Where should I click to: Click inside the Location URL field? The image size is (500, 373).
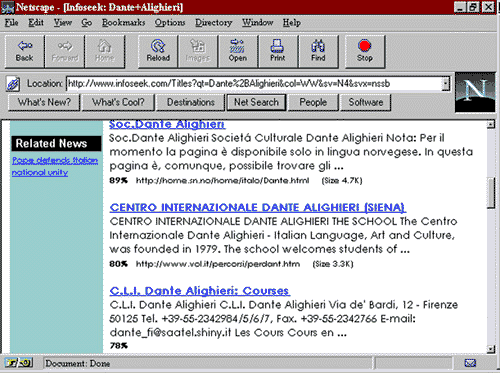pyautogui.click(x=254, y=84)
